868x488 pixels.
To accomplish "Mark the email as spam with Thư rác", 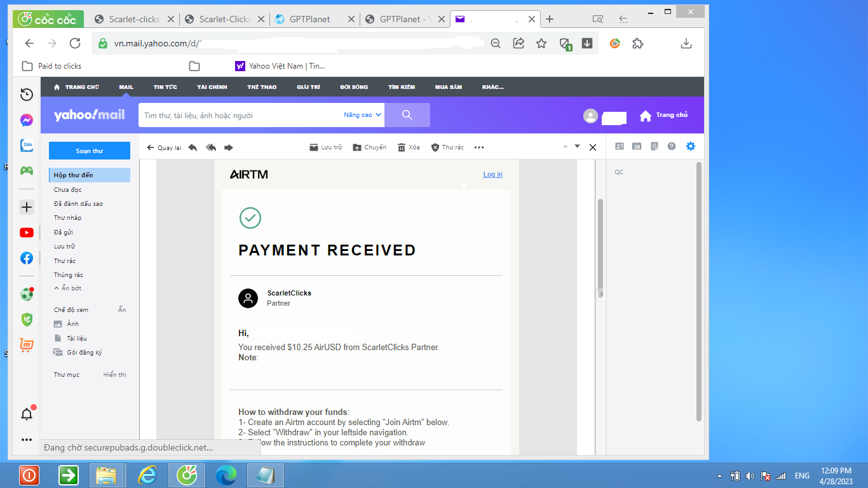I will pos(447,147).
